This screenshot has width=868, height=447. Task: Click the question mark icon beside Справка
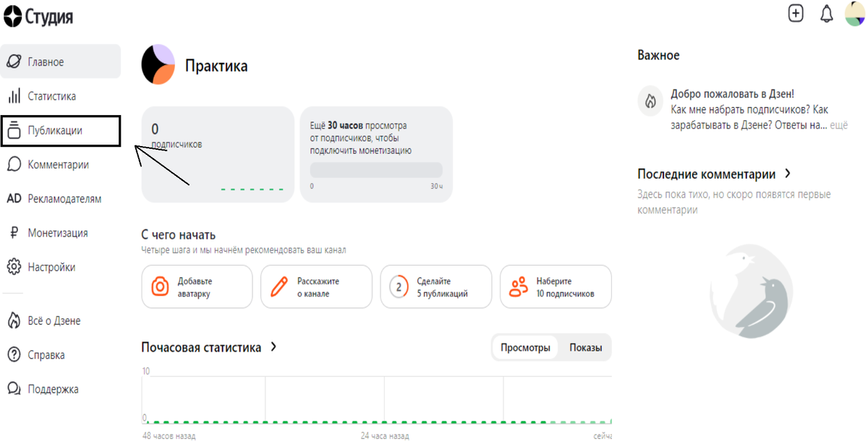pyautogui.click(x=14, y=354)
